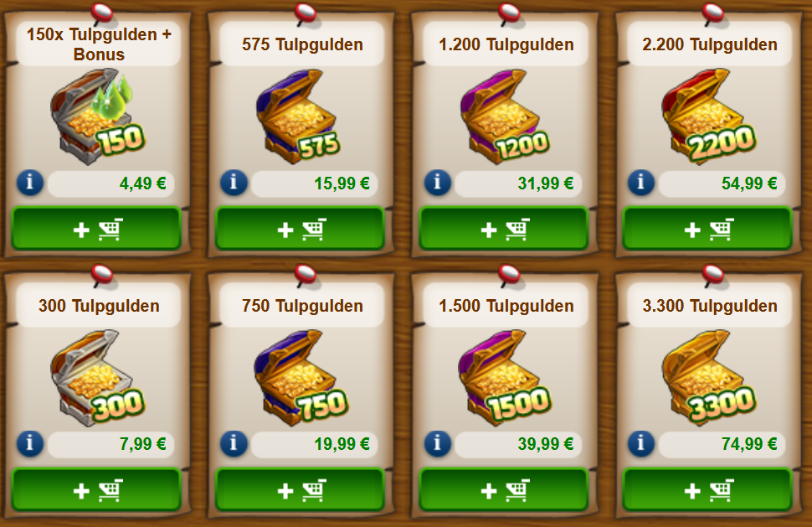Select the red 2200 treasure chest image
Screen dimensions: 812x527
coord(708,117)
